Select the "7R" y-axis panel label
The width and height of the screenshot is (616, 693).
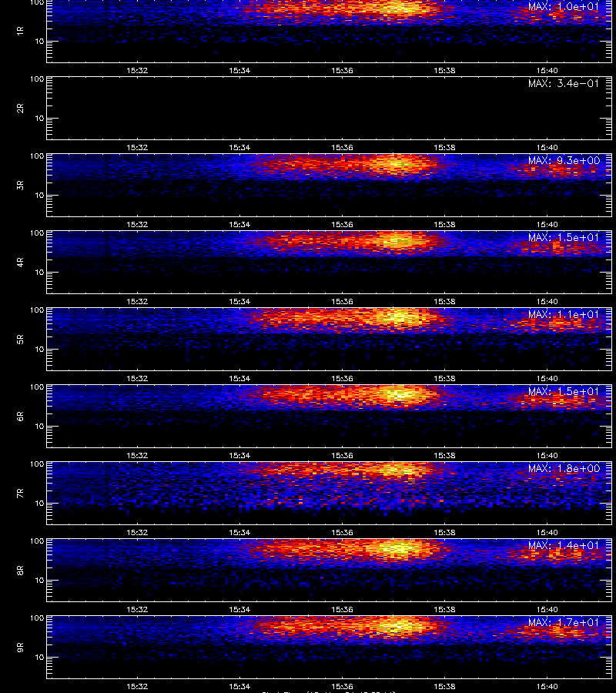[20, 494]
